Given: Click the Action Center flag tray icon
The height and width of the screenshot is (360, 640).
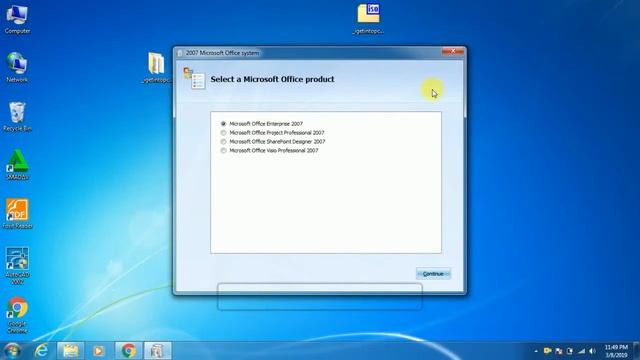Looking at the screenshot, I should (559, 351).
